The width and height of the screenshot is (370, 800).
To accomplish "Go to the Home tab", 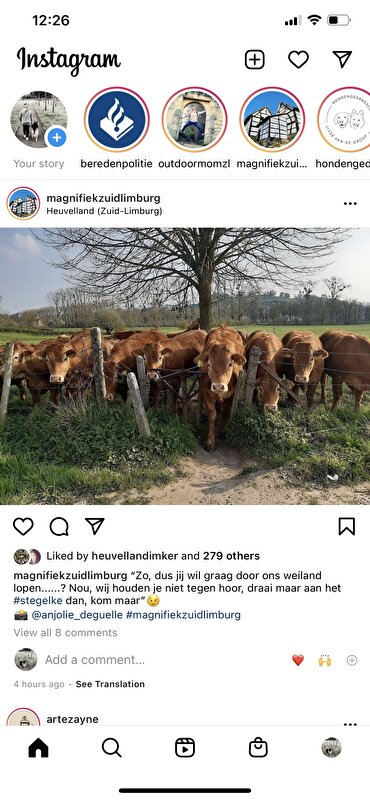I will click(38, 747).
